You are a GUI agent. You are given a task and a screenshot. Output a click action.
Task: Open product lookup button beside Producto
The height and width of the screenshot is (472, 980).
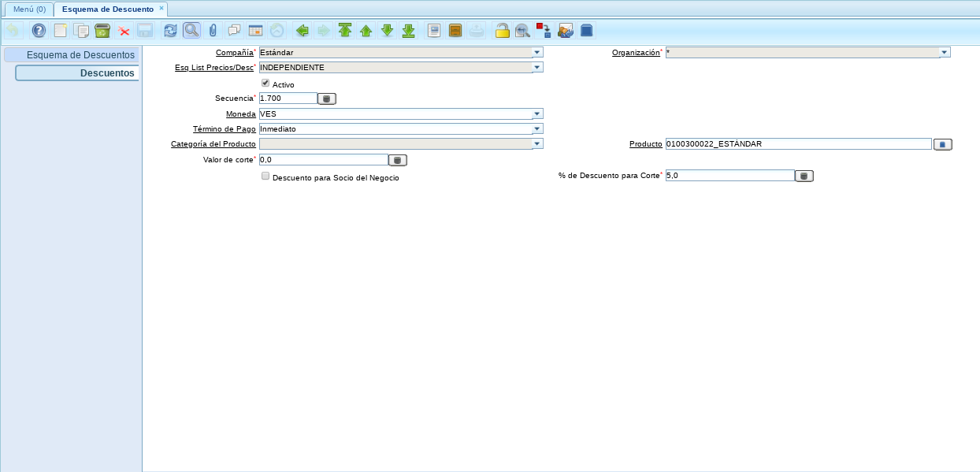943,144
